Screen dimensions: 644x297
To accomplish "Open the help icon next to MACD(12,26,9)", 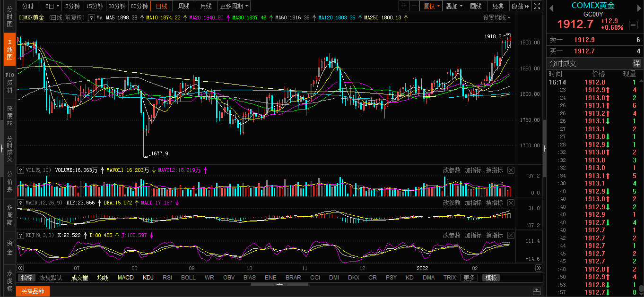I will point(20,203).
